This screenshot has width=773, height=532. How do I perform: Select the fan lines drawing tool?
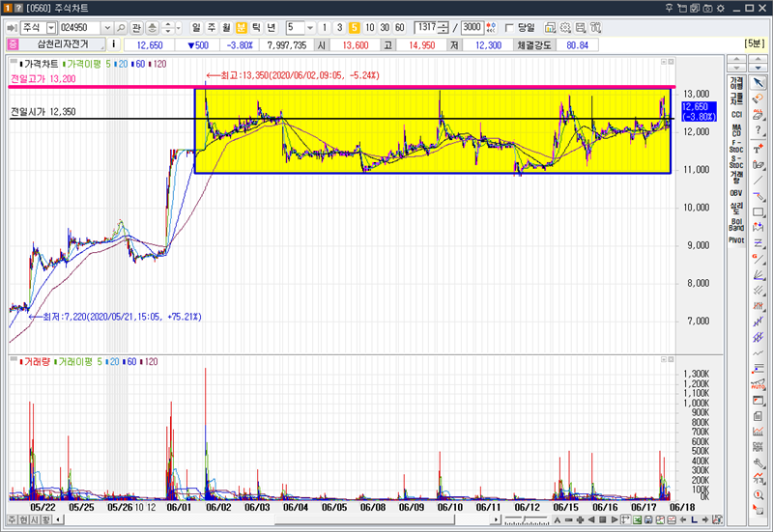coord(759,275)
